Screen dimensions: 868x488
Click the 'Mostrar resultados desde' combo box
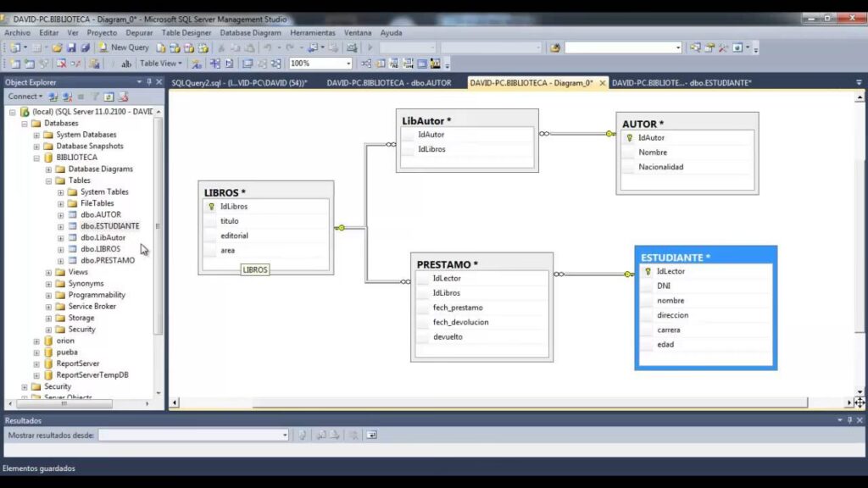click(x=193, y=435)
